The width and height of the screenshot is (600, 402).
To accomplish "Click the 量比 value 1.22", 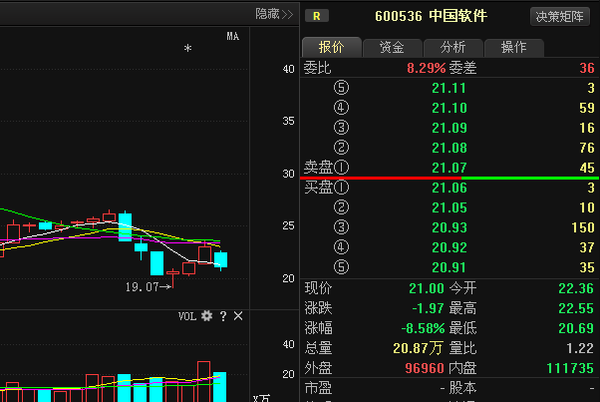I will coord(580,348).
